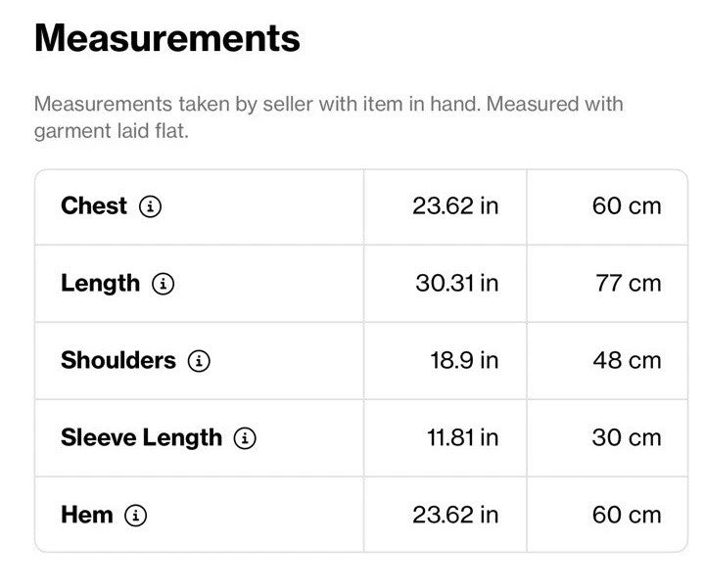
Task: Click the Chest 23.62 in value
Action: 455,206
